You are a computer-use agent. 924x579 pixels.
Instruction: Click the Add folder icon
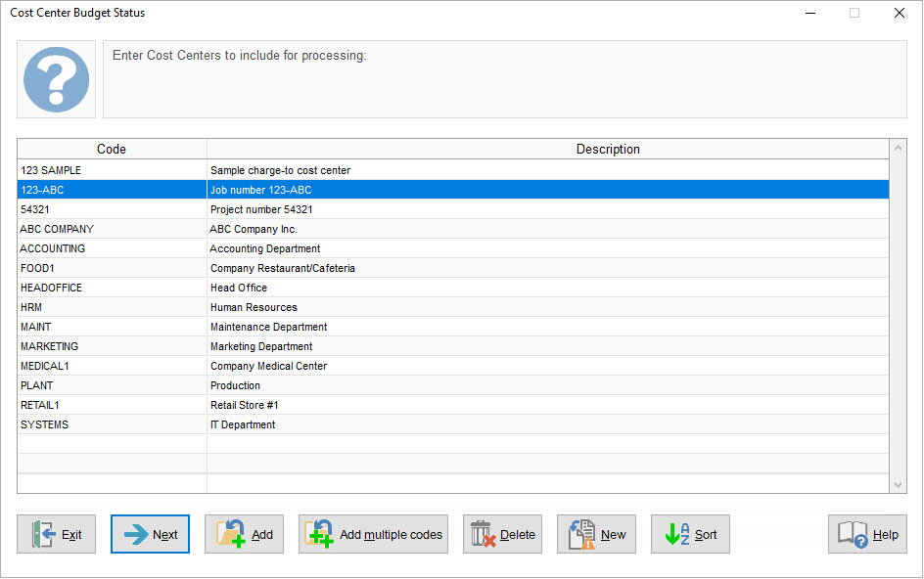pos(232,534)
